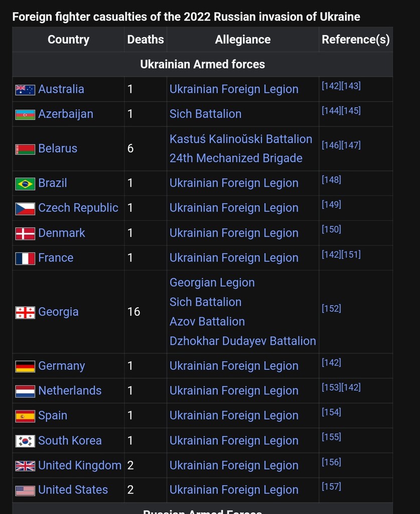
Task: Click the United Kingdom flag icon
Action: click(25, 466)
